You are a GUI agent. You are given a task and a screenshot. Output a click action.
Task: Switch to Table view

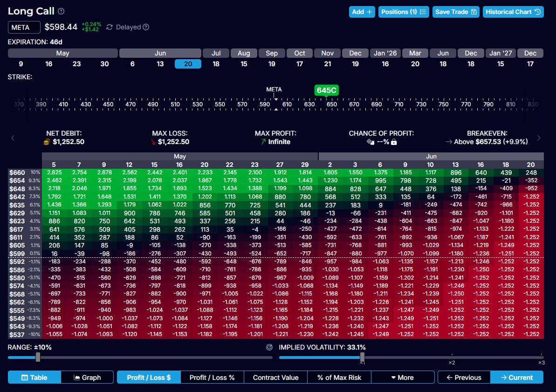point(34,378)
